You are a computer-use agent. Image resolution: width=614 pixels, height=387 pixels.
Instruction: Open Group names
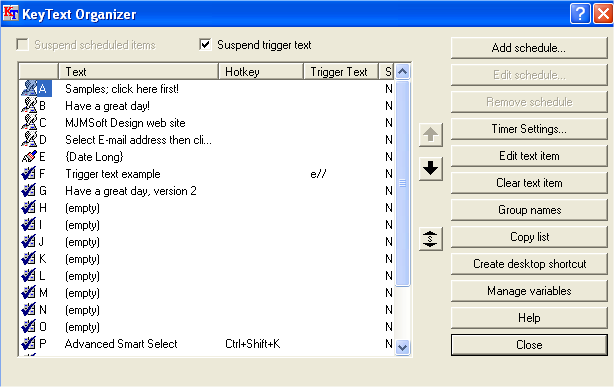pos(529,210)
